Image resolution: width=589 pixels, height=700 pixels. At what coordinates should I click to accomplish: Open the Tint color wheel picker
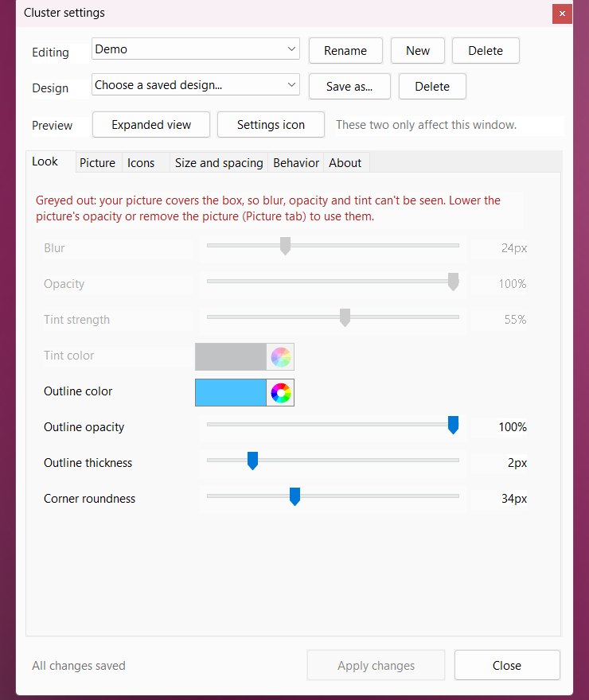[x=280, y=356]
